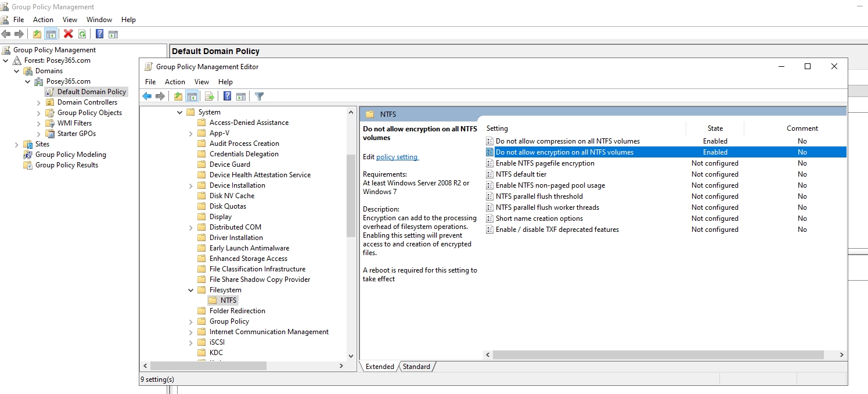The image size is (868, 394).
Task: Open the Action menu in the editor
Action: (x=175, y=81)
